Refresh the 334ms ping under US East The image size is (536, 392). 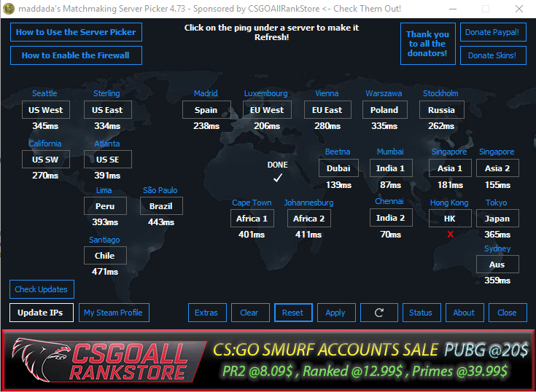[x=107, y=126]
